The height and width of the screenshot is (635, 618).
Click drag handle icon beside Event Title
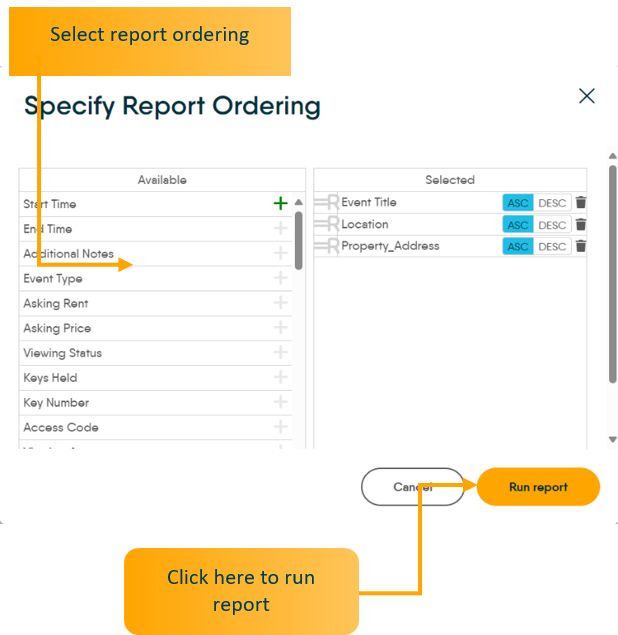(326, 202)
